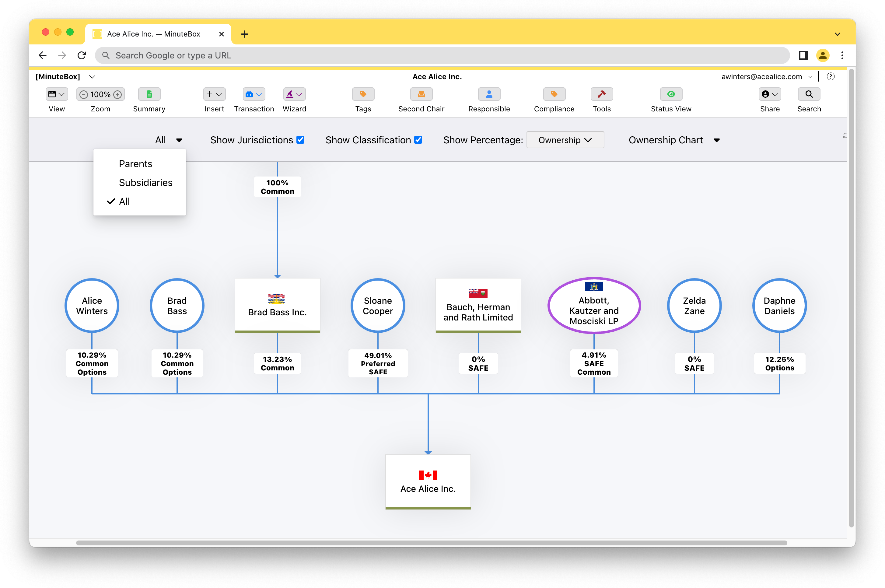Select the Zelda Zane node
Image resolution: width=885 pixels, height=588 pixels.
tap(694, 306)
